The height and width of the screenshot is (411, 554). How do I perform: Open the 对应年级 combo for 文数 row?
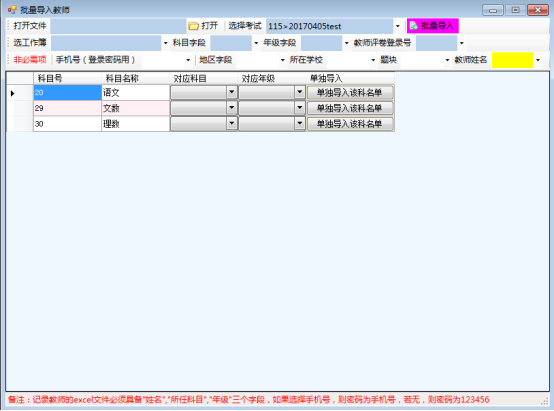[300, 108]
